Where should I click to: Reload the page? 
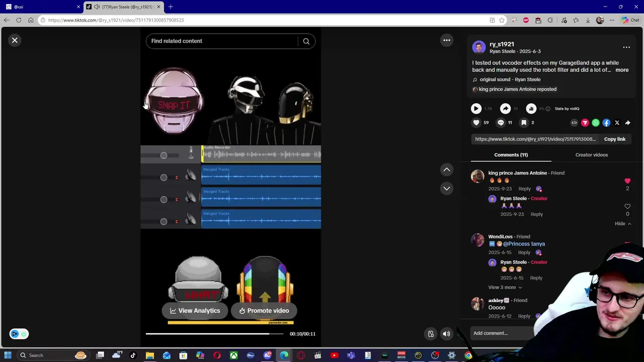click(x=19, y=20)
